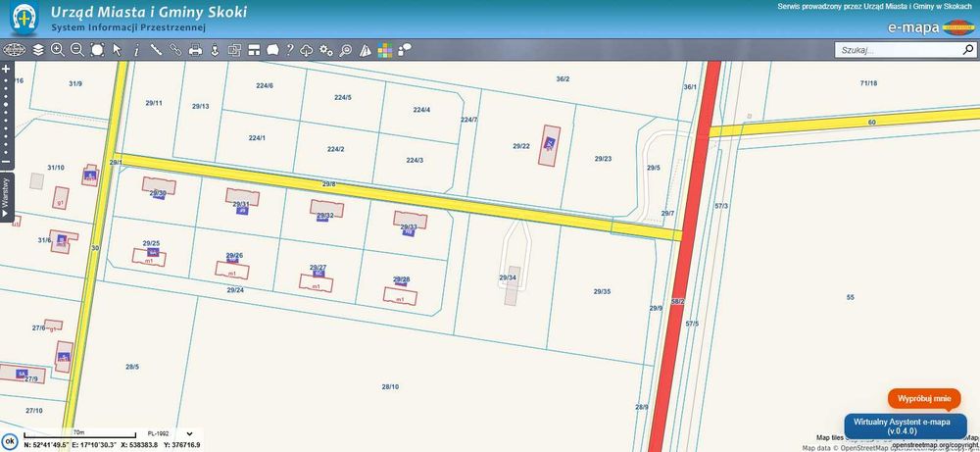Click road label 60
The height and width of the screenshot is (452, 980).
872,122
